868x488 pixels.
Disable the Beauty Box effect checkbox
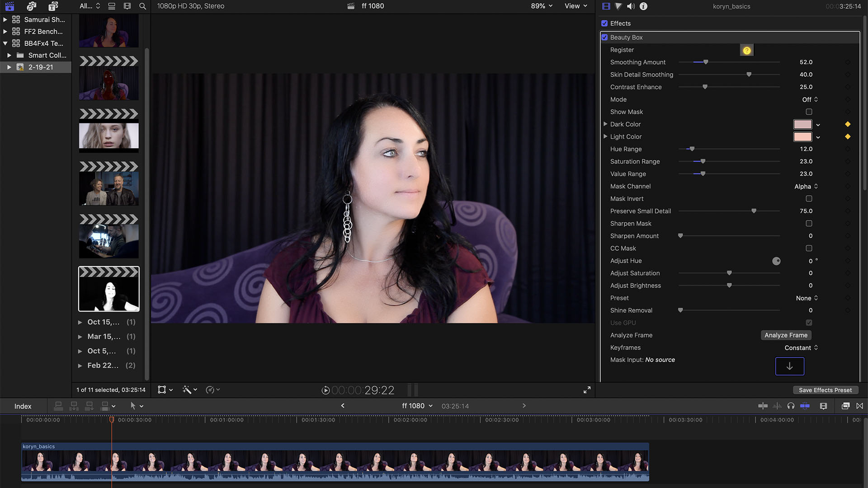coord(604,38)
